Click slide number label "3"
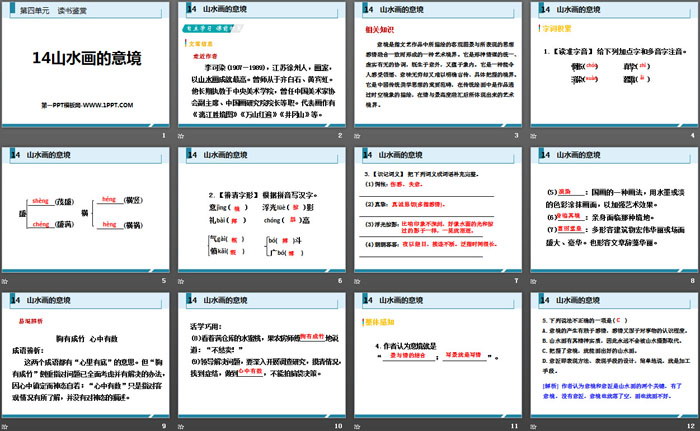The height and width of the screenshot is (431, 700). [517, 135]
